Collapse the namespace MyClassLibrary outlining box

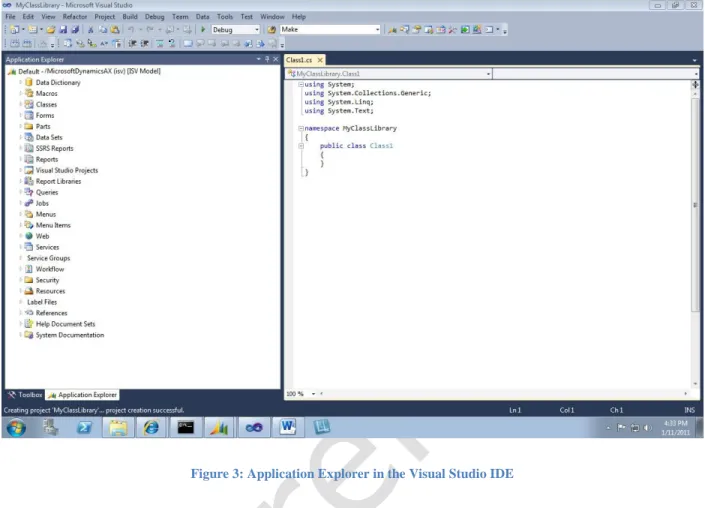coord(301,128)
